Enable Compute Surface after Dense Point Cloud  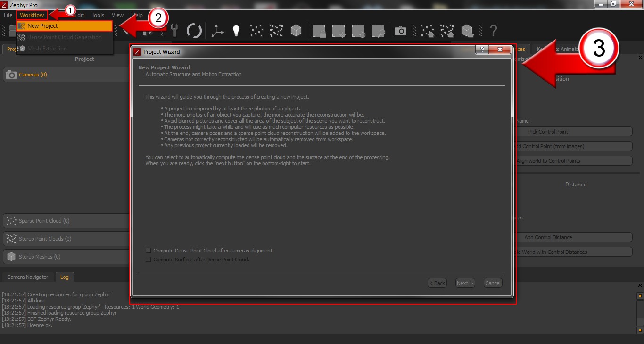click(149, 260)
